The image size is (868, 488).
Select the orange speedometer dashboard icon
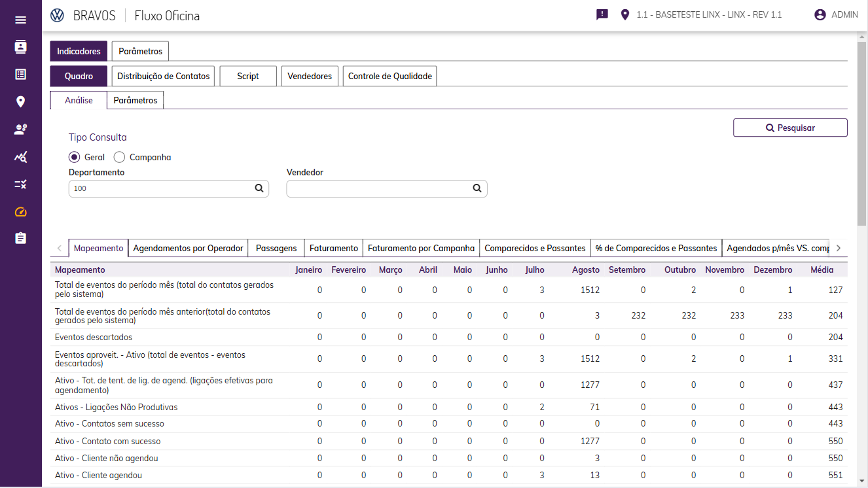click(x=20, y=212)
